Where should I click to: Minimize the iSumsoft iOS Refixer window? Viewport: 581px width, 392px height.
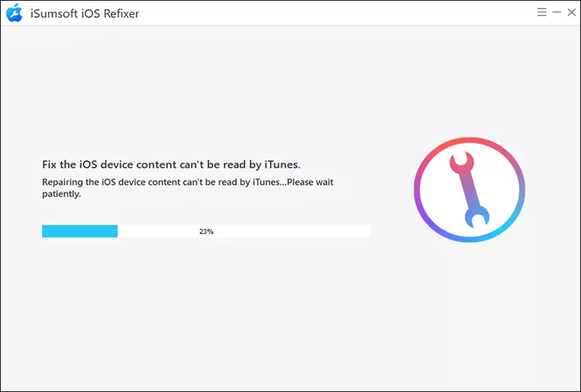(x=556, y=12)
